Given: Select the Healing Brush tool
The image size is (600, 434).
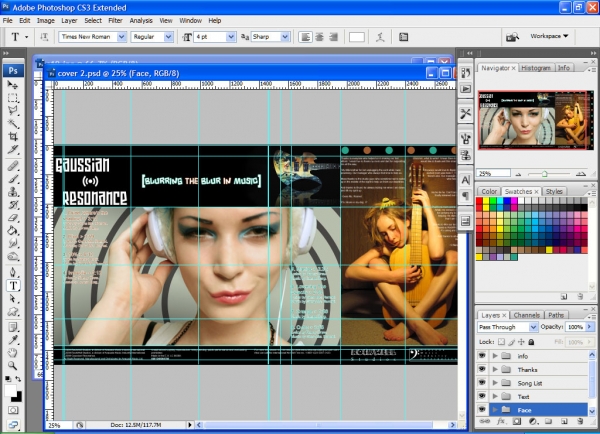Looking at the screenshot, I should (x=13, y=166).
